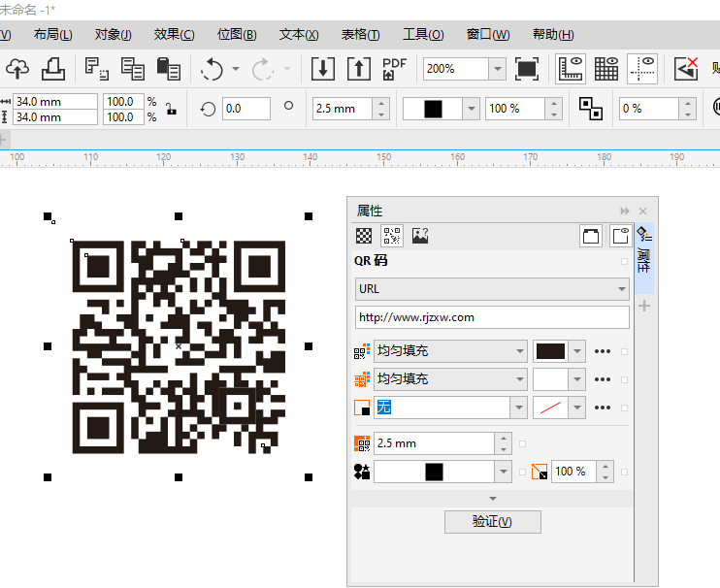Toggle the lock ratio padlock icon
The width and height of the screenshot is (720, 588).
(x=172, y=109)
